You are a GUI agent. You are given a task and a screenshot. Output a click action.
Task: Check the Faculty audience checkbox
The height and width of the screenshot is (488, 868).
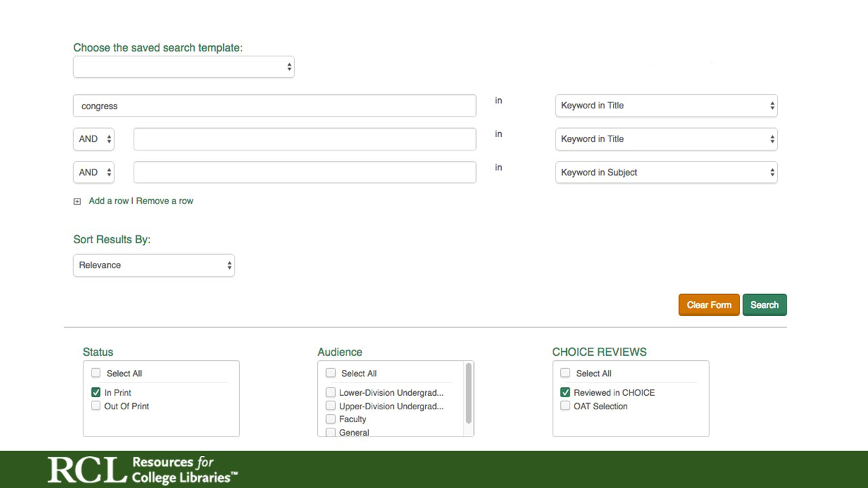tap(331, 419)
